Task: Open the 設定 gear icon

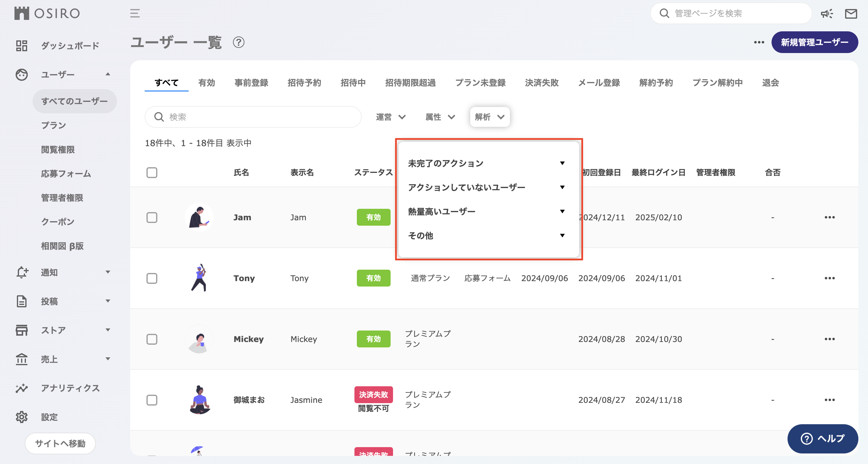Action: tap(22, 417)
